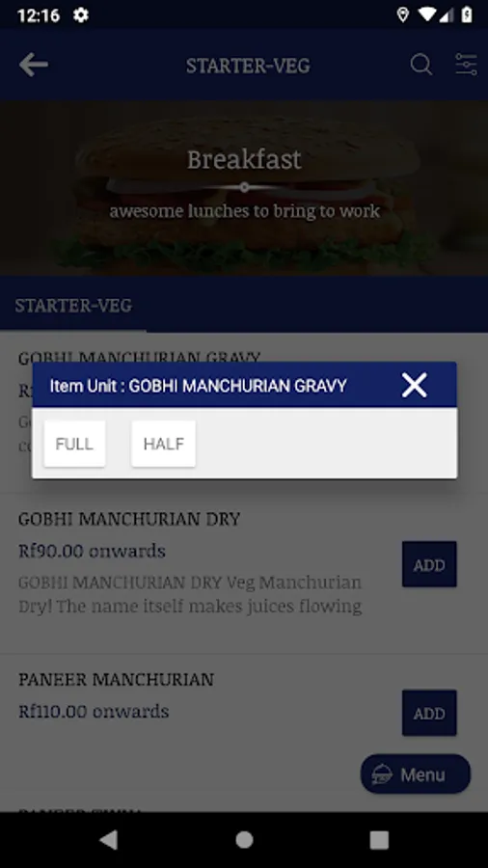Tap the location pin status icon

(x=403, y=14)
